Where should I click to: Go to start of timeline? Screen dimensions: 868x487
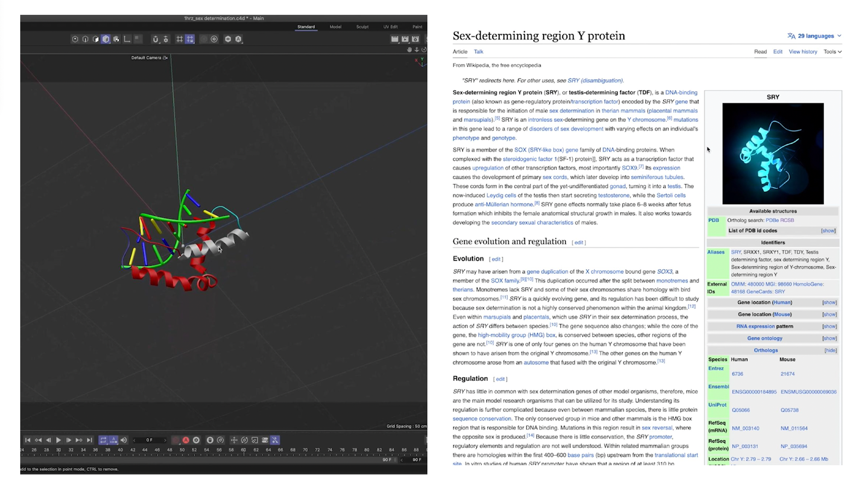pyautogui.click(x=28, y=440)
